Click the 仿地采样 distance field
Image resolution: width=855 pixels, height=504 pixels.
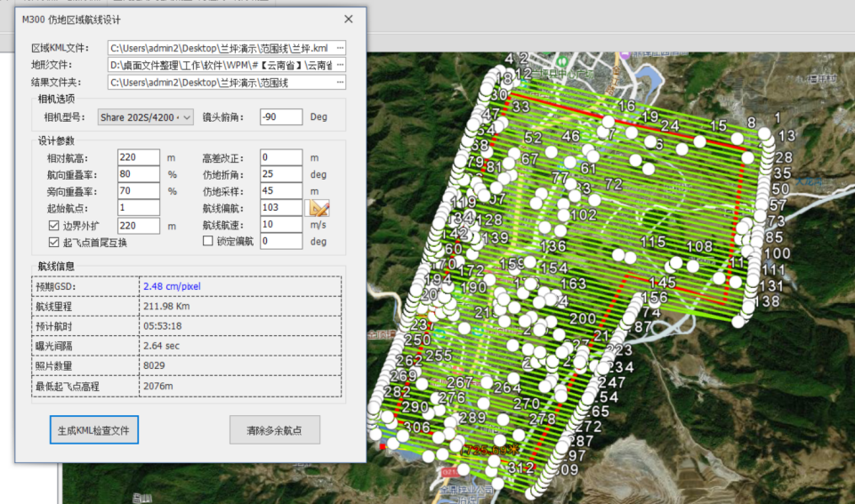[281, 191]
